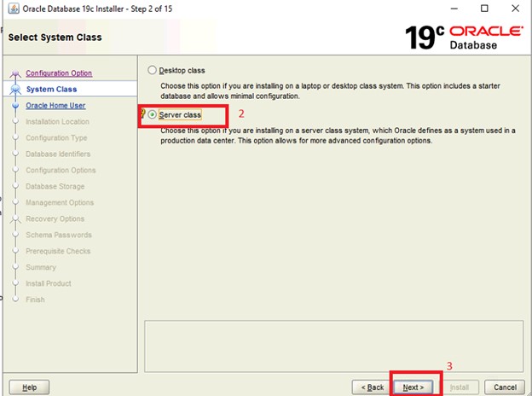
Task: Click the Database Identifiers step
Action: [x=58, y=154]
